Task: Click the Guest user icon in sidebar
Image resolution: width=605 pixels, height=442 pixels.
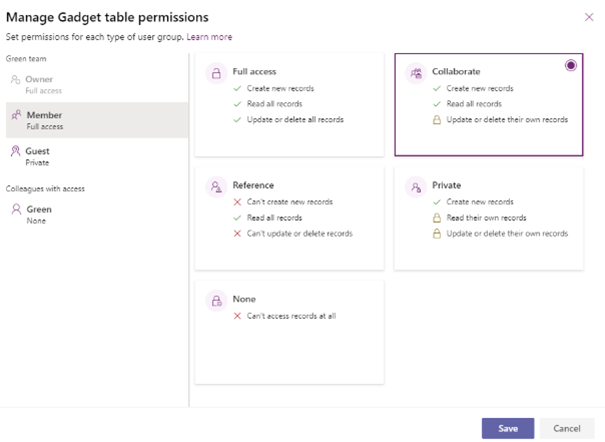Action: click(x=15, y=152)
